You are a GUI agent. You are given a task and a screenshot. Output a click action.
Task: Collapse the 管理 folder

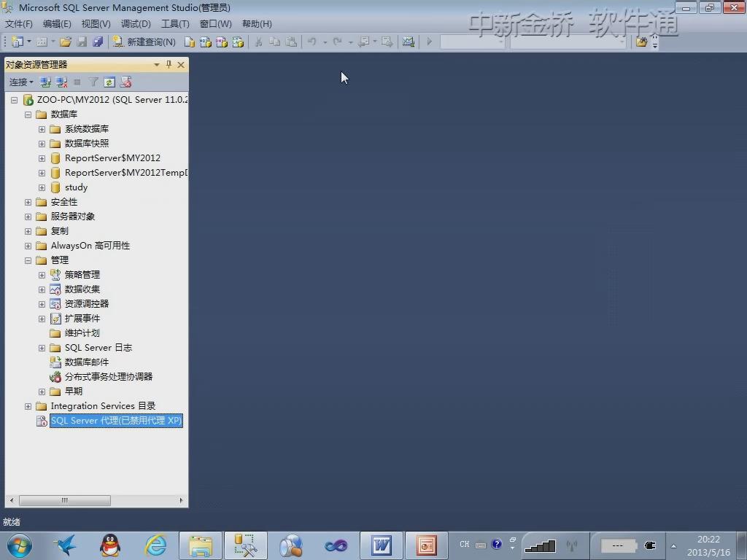28,260
